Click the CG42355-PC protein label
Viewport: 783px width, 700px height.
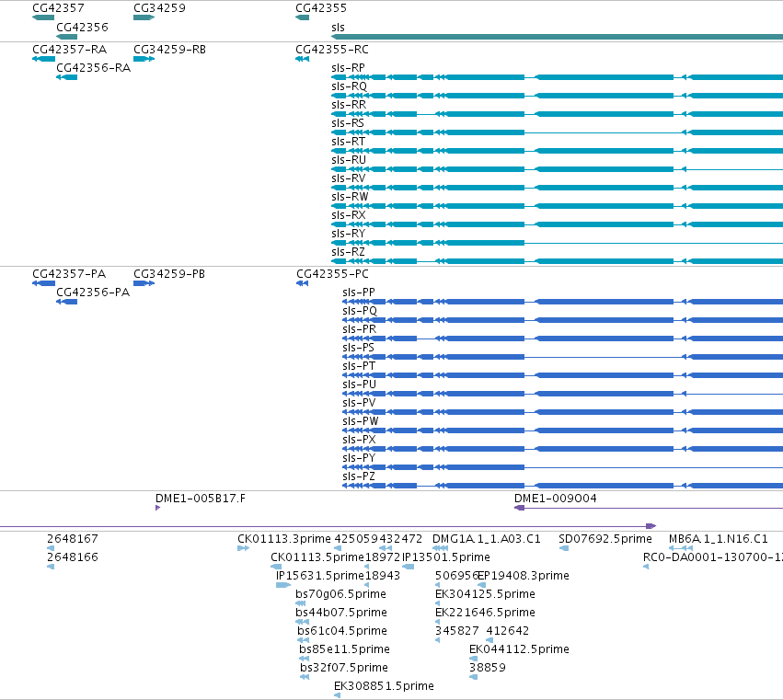[x=332, y=274]
